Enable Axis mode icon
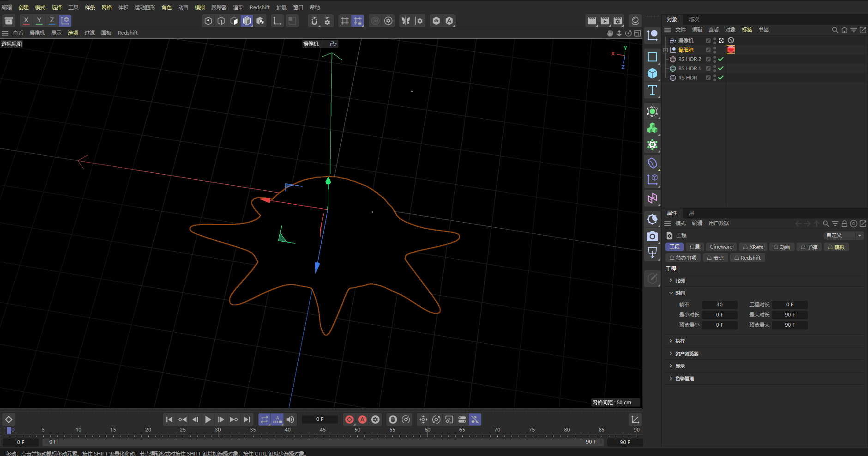This screenshot has height=456, width=868. (x=277, y=21)
